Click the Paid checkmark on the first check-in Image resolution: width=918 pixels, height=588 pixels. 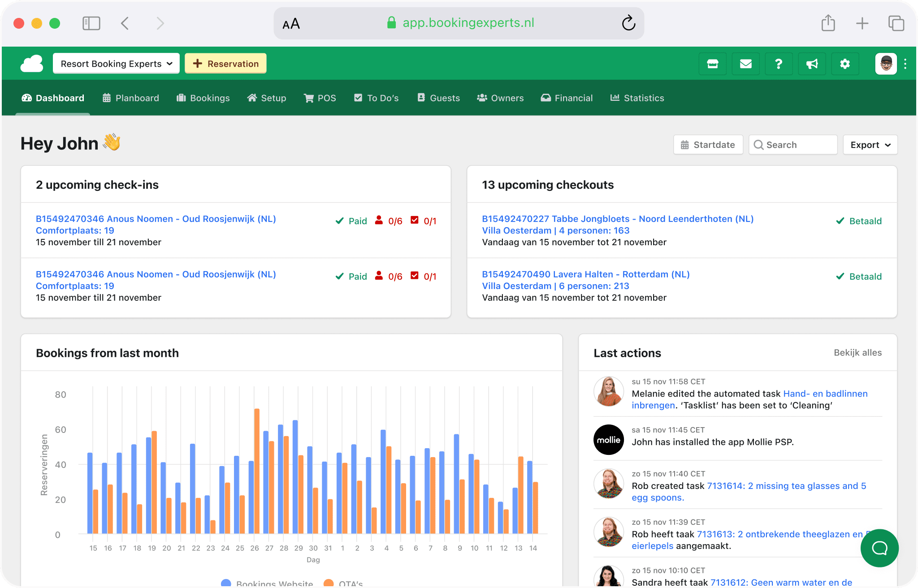click(x=351, y=220)
